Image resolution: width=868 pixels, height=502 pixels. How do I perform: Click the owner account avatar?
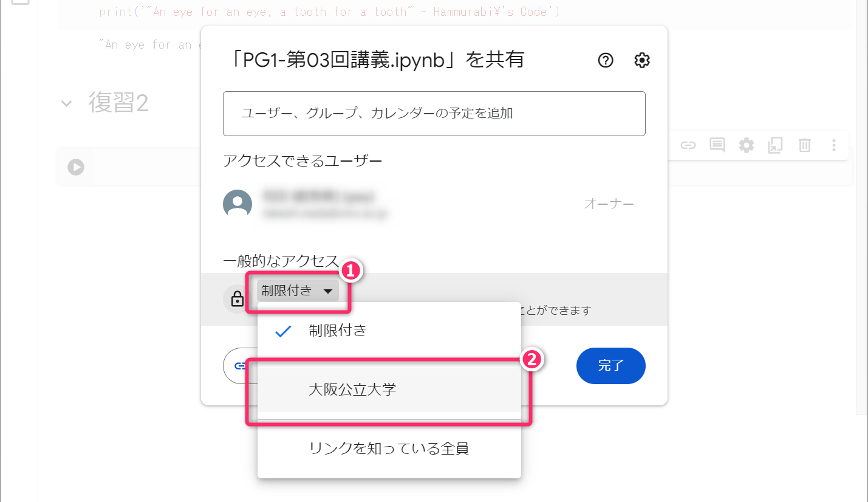[x=238, y=204]
